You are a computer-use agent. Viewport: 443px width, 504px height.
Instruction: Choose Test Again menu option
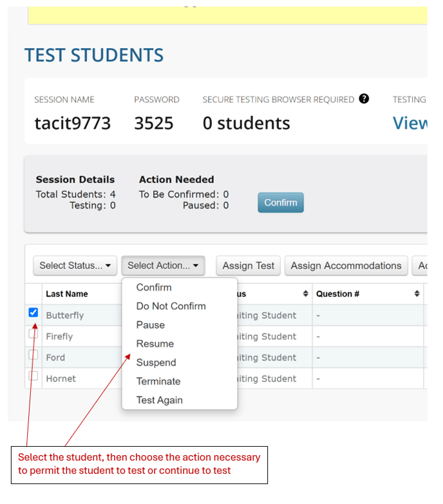(160, 400)
